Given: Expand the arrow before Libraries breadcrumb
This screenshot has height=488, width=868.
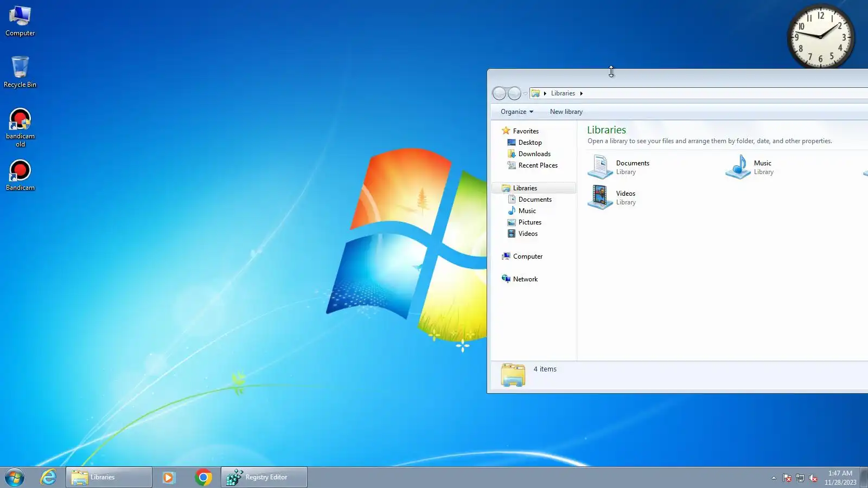Looking at the screenshot, I should [545, 93].
